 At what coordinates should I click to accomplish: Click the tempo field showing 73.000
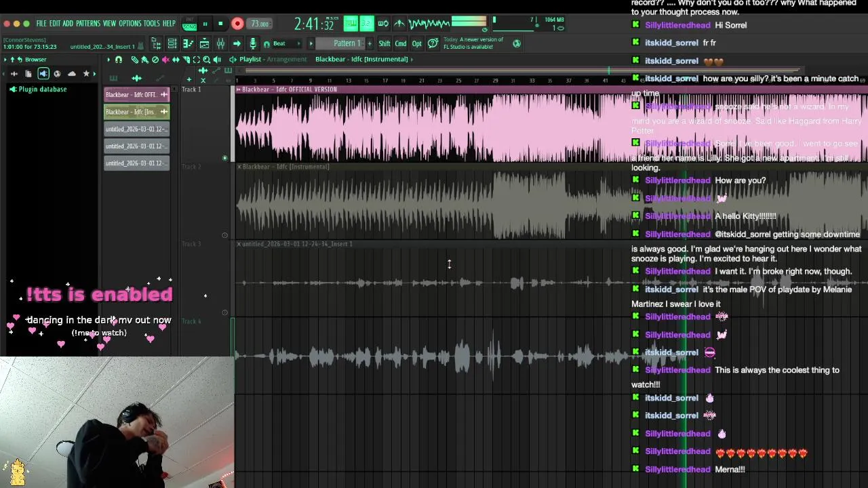259,24
